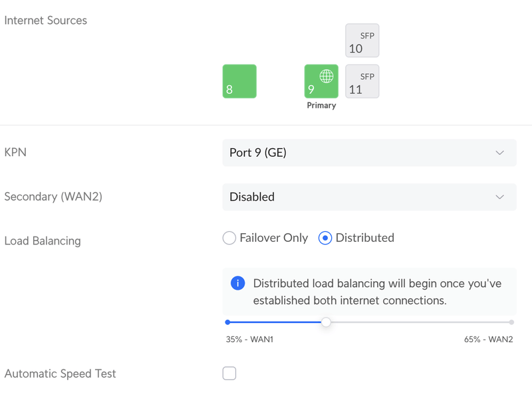This screenshot has width=532, height=418.
Task: Click the chevron on the Disabled field
Action: point(500,197)
